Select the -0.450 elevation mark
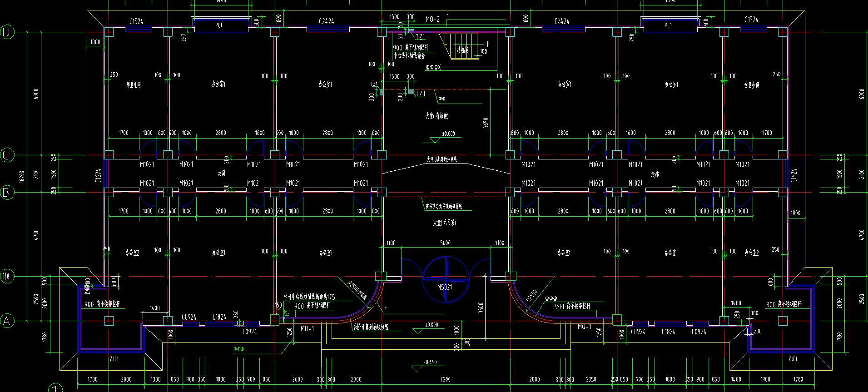Viewport: 868px width, 392px height. pos(430,362)
